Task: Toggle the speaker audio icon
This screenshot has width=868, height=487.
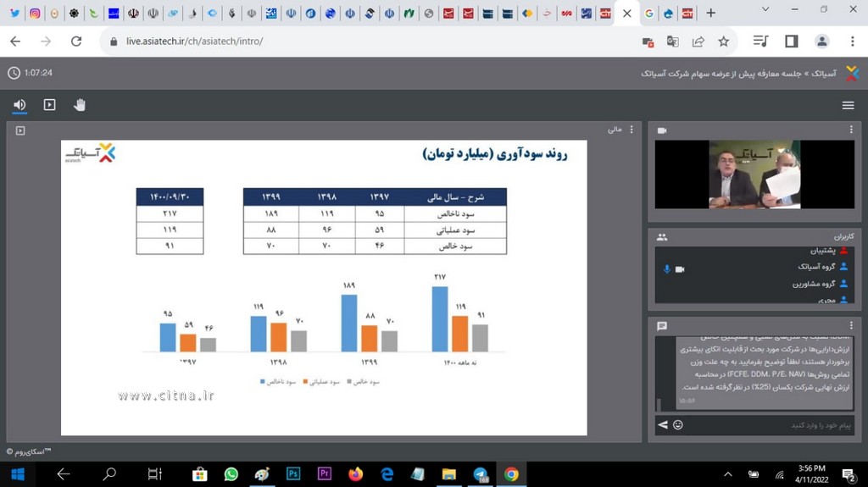Action: pyautogui.click(x=19, y=105)
